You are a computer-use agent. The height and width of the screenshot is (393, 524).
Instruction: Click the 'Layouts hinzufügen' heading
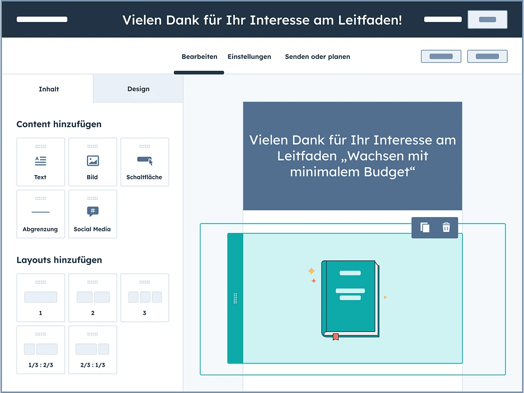pos(59,260)
